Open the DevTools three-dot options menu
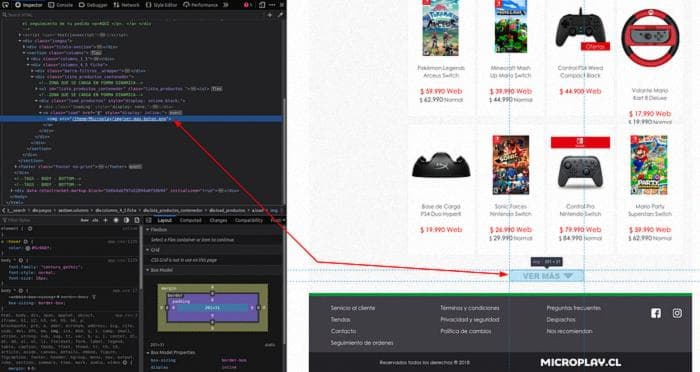 pyautogui.click(x=272, y=5)
